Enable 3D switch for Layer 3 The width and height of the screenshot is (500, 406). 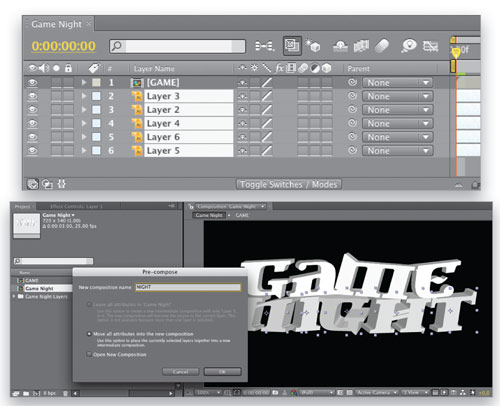[x=327, y=96]
